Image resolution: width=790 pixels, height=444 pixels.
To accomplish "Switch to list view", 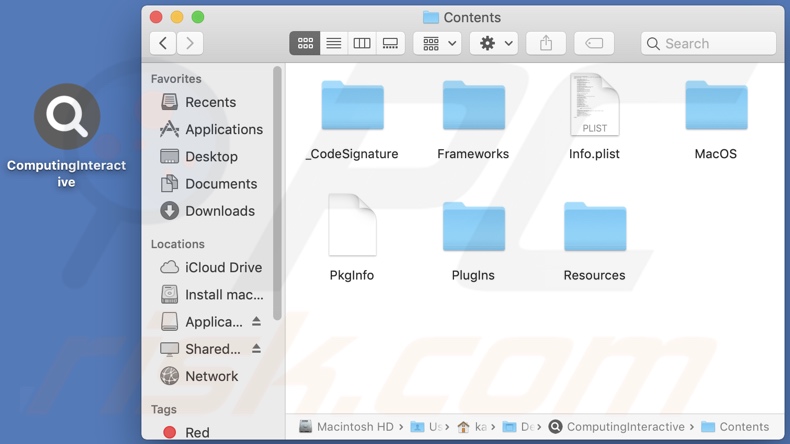I will coord(334,43).
